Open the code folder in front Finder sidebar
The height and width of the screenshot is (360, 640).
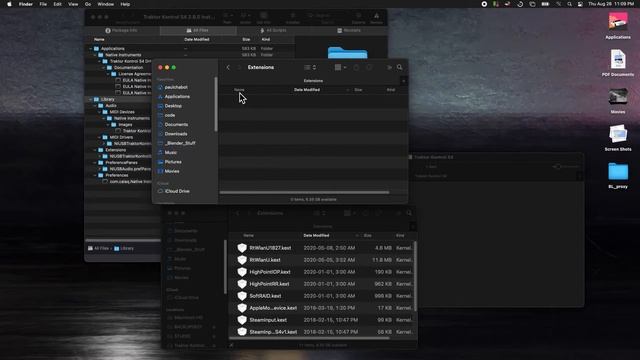(x=170, y=116)
